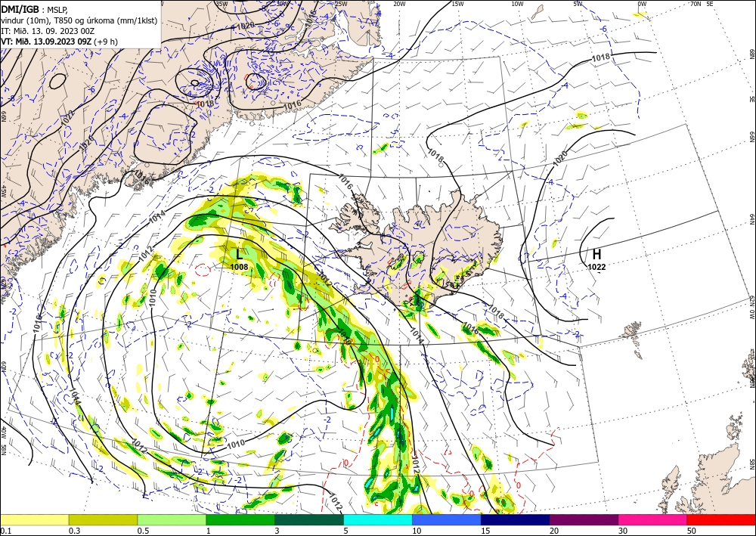Click the low pressure 'L' marker
The height and width of the screenshot is (536, 756).
click(239, 255)
